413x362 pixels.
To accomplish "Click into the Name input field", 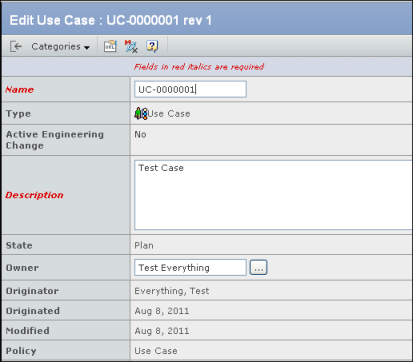I will point(190,89).
